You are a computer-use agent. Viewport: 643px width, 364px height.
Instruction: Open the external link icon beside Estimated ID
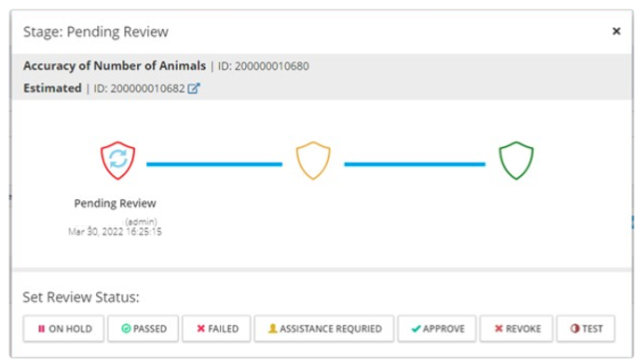tap(194, 88)
